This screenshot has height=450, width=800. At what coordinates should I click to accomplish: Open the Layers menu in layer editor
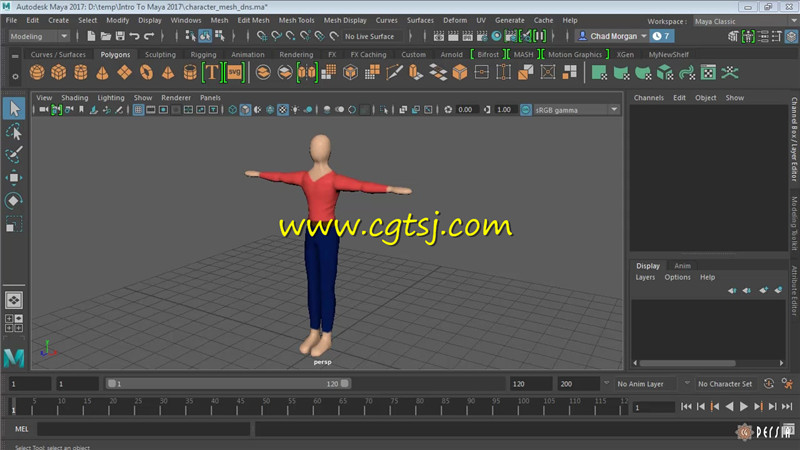pyautogui.click(x=645, y=277)
